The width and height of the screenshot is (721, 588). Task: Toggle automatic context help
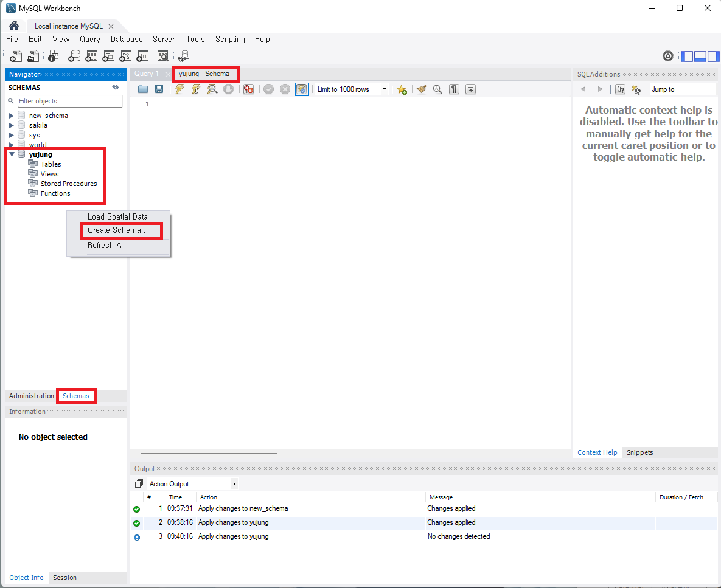(636, 89)
